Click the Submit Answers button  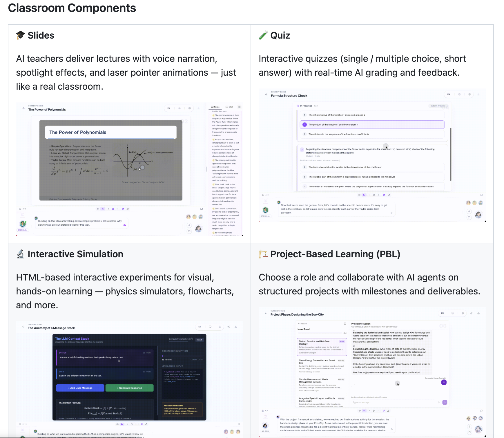[x=438, y=106]
